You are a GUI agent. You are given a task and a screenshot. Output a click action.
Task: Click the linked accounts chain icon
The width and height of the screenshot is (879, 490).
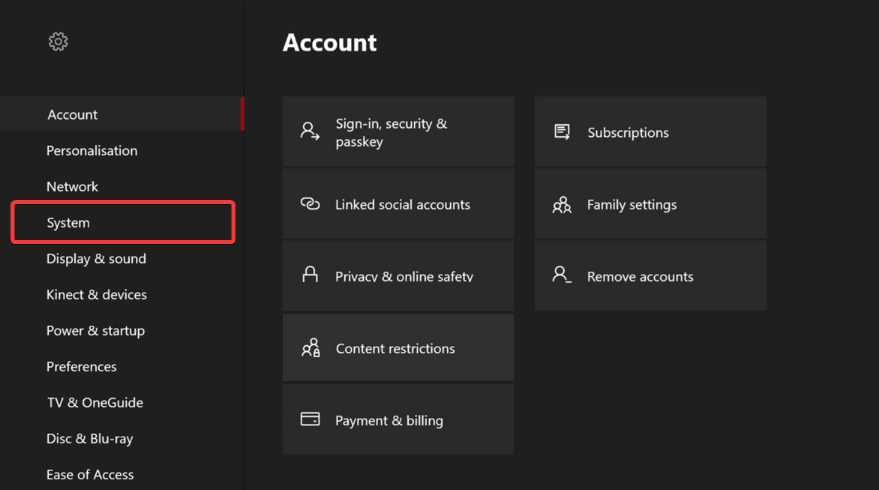[x=310, y=204]
